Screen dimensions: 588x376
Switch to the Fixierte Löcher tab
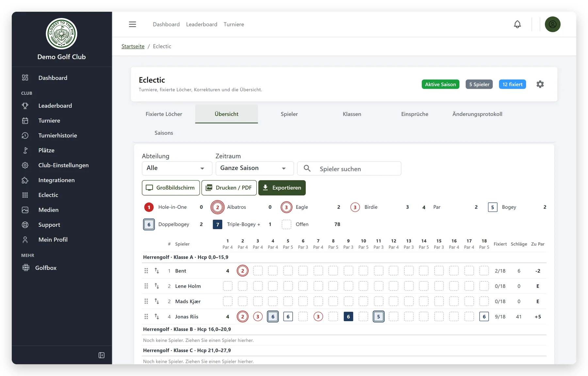(x=164, y=114)
